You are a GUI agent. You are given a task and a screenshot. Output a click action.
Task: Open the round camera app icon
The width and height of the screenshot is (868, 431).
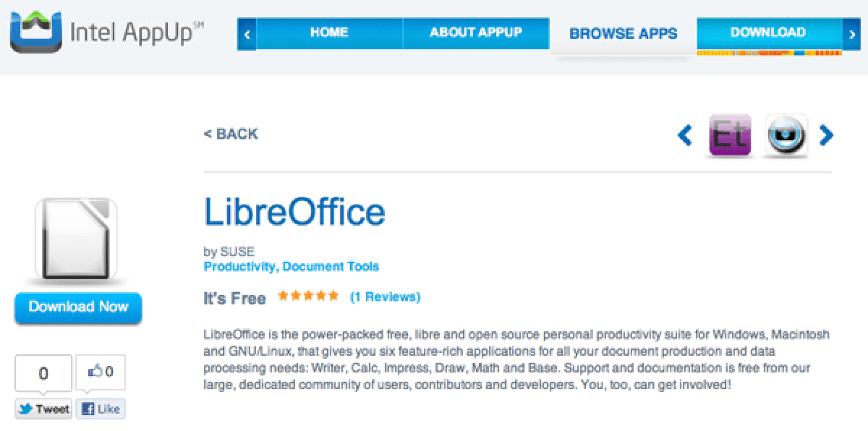(x=786, y=135)
